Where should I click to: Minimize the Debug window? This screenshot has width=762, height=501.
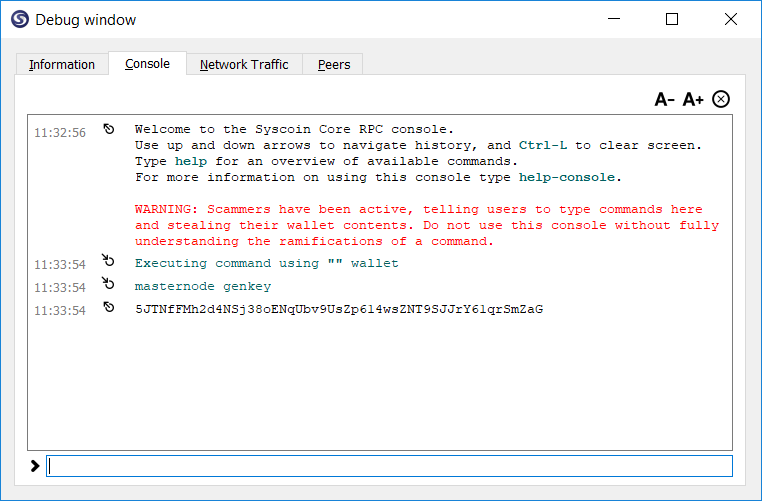(x=614, y=19)
